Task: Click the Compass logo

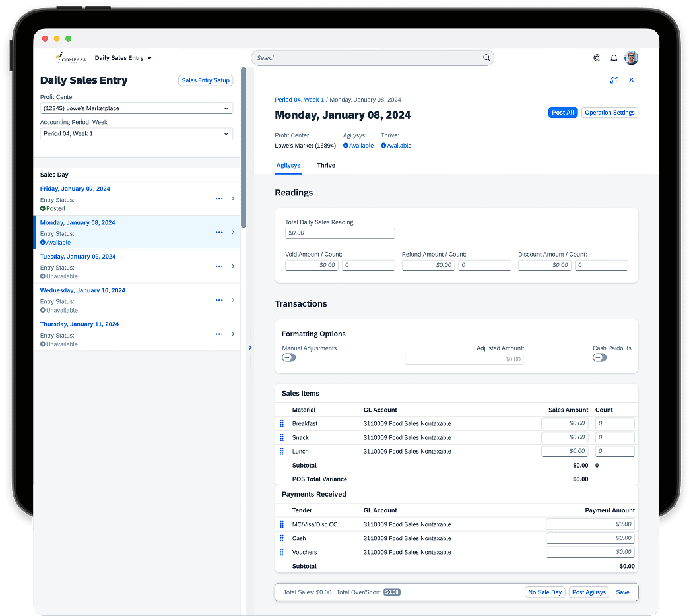Action: coord(71,57)
